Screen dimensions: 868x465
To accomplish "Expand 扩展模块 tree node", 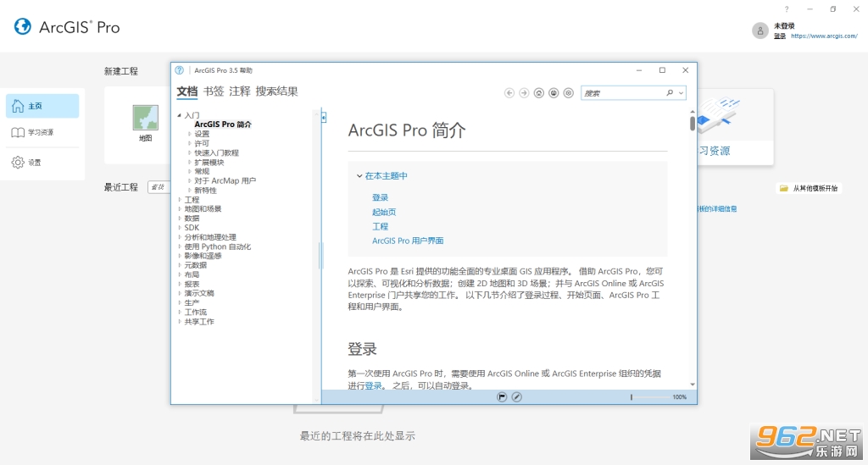I will tap(189, 162).
